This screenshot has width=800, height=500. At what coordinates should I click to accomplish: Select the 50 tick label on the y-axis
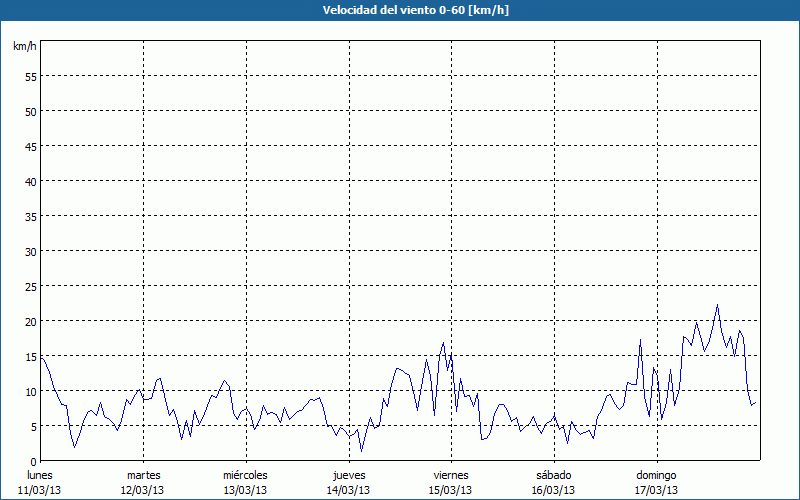tap(30, 111)
